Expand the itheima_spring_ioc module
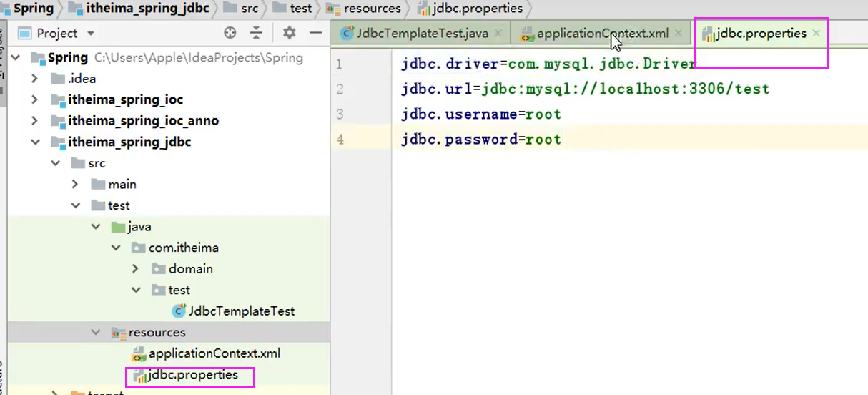Screen dimensions: 868x395 (x=34, y=99)
